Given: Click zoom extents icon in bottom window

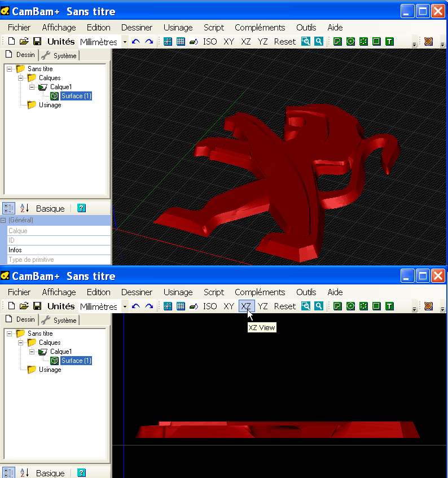Looking at the screenshot, I should (306, 306).
